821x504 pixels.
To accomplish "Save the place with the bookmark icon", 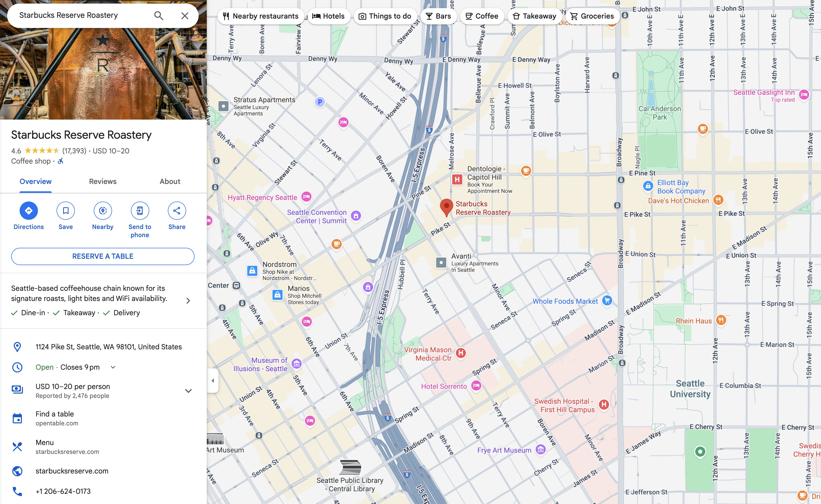I will (66, 211).
